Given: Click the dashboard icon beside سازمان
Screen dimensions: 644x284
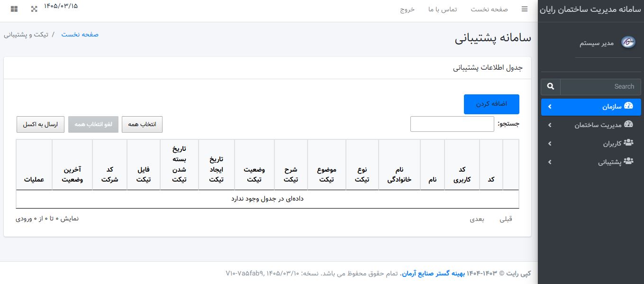Looking at the screenshot, I should pos(628,106).
